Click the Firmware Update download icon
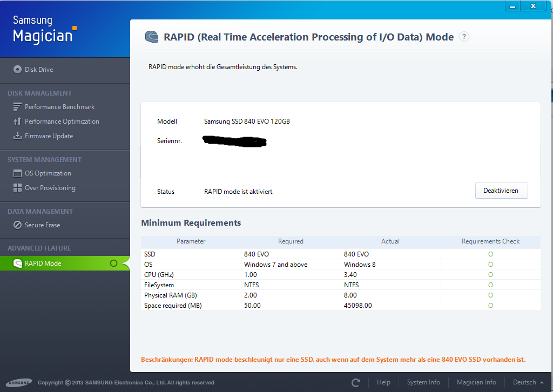 point(17,136)
